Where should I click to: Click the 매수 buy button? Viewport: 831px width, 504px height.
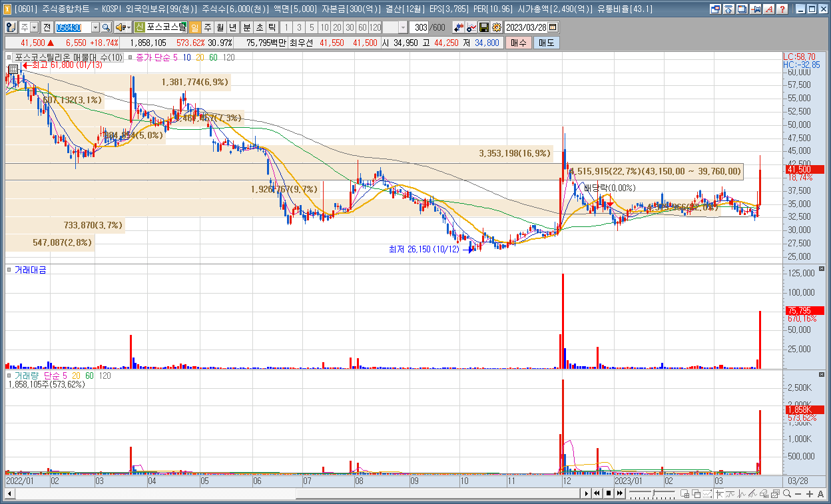pos(518,43)
